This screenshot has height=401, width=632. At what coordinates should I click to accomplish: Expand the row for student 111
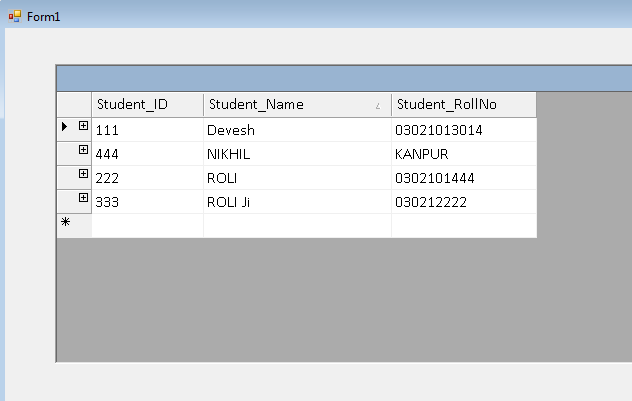[84, 126]
